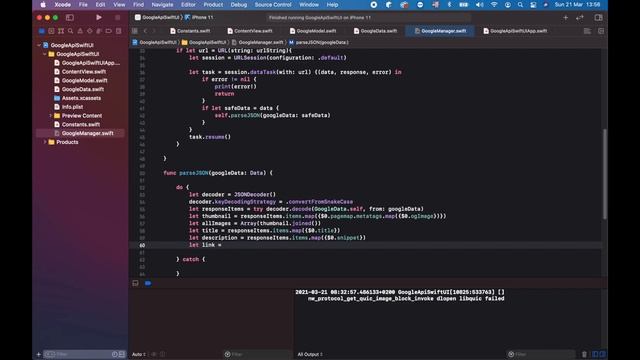Show variables view pane toggle

pyautogui.click(x=595, y=354)
